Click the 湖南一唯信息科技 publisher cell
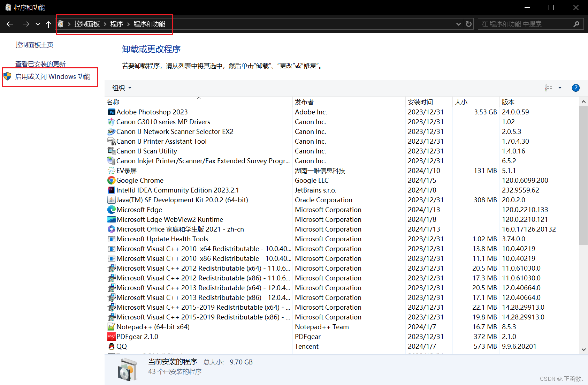The width and height of the screenshot is (588, 385). click(320, 171)
